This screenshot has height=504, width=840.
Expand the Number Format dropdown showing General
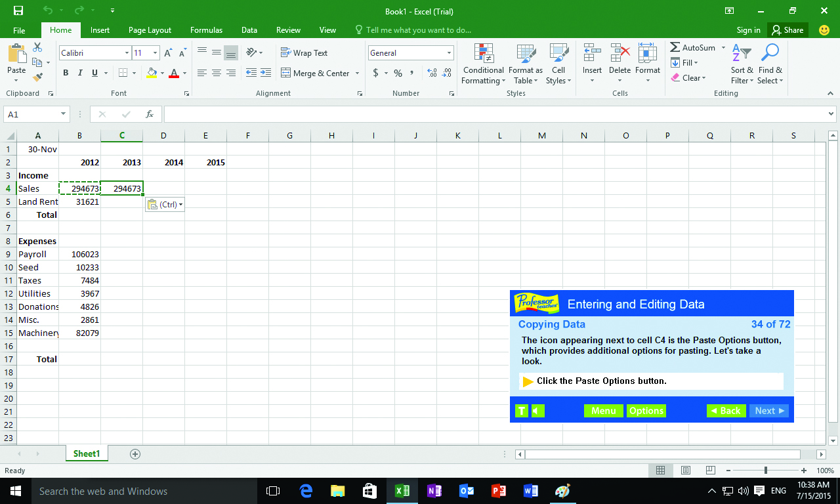click(450, 53)
